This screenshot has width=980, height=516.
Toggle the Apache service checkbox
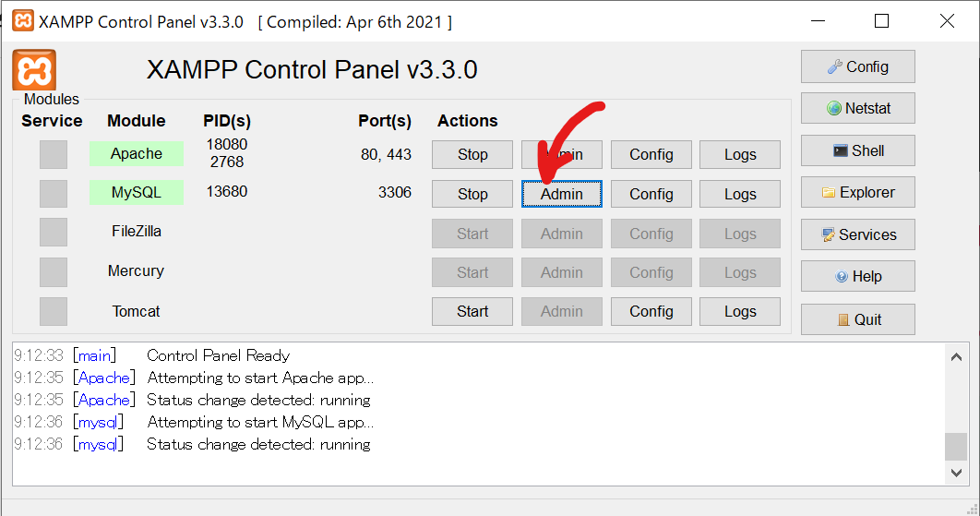pos(54,154)
